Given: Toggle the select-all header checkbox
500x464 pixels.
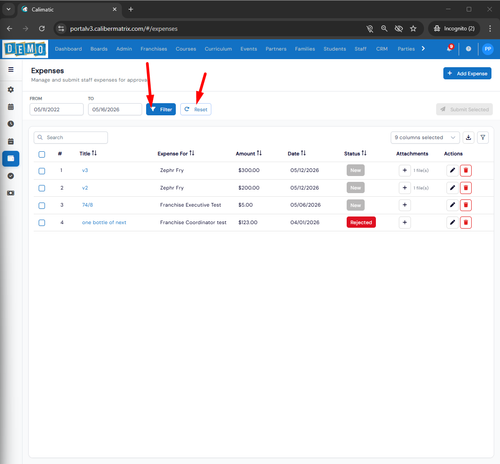Looking at the screenshot, I should [x=42, y=154].
